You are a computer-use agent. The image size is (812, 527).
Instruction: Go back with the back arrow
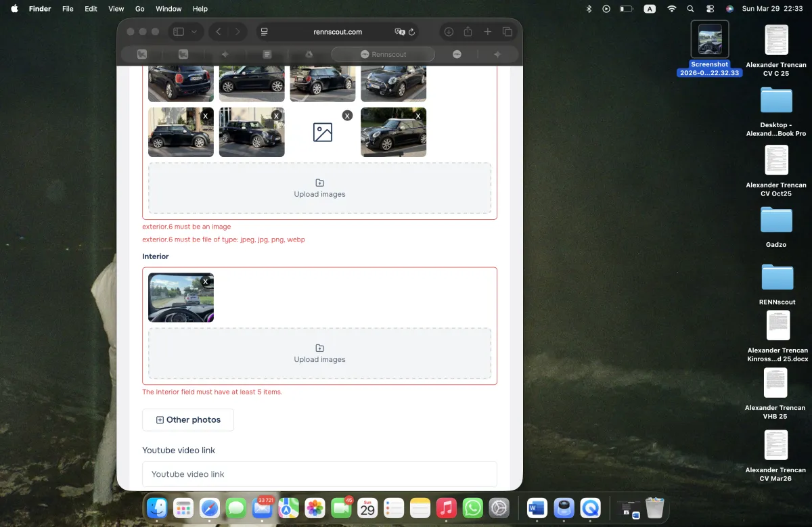(219, 32)
